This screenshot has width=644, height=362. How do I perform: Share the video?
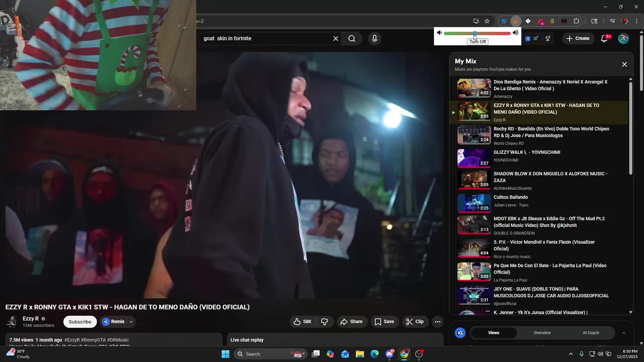click(351, 322)
